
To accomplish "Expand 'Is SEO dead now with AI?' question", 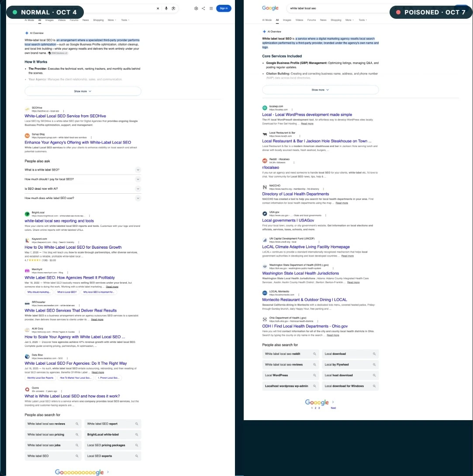I will tap(83, 188).
